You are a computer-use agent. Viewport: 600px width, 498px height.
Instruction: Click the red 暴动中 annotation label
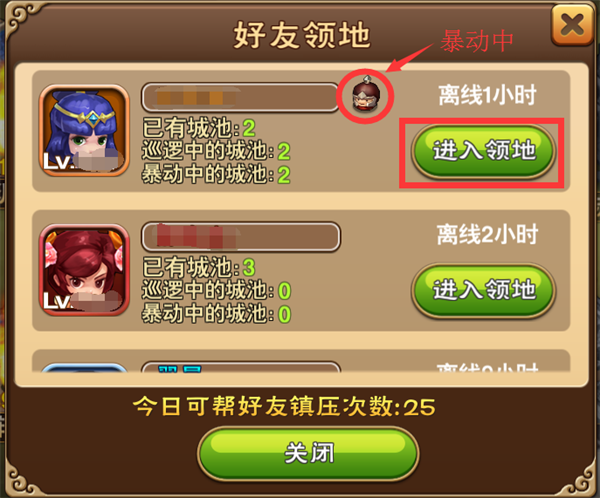[x=477, y=41]
